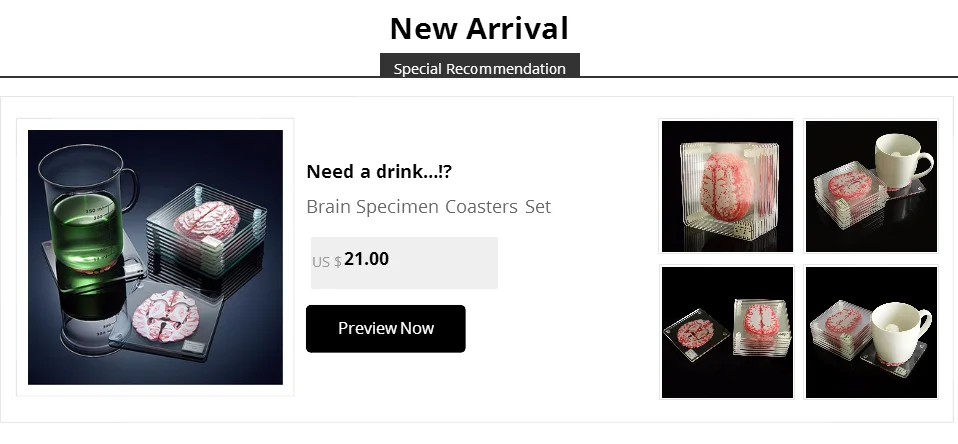Viewport: 958px width, 444px height.
Task: Click the 'Need a drink...!?' product title
Action: click(379, 172)
